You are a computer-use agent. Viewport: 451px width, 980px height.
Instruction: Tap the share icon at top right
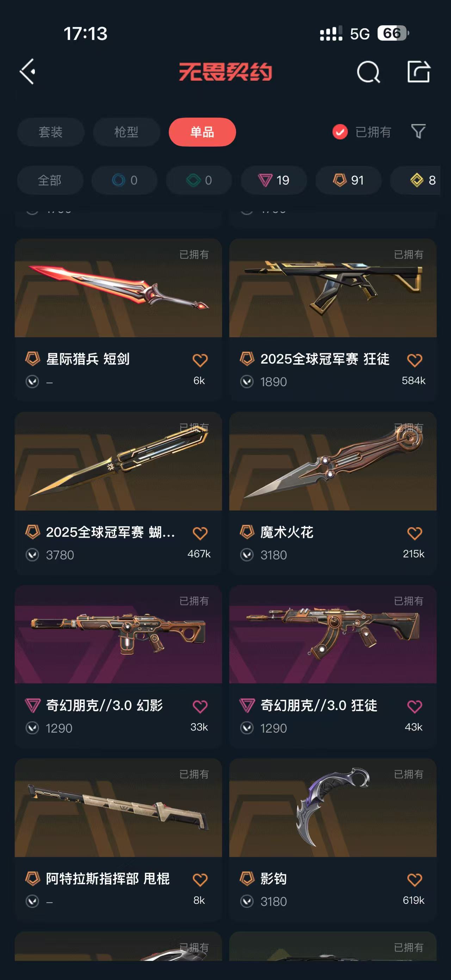click(x=419, y=72)
